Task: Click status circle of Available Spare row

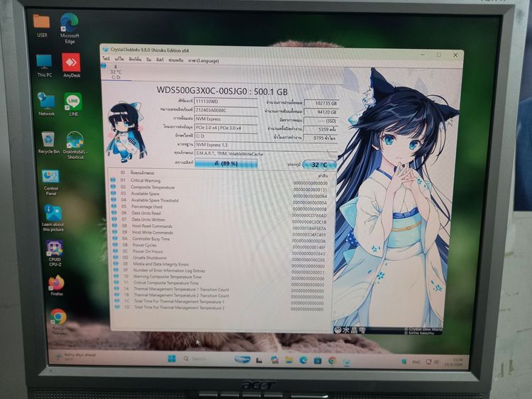Action: pyautogui.click(x=113, y=193)
